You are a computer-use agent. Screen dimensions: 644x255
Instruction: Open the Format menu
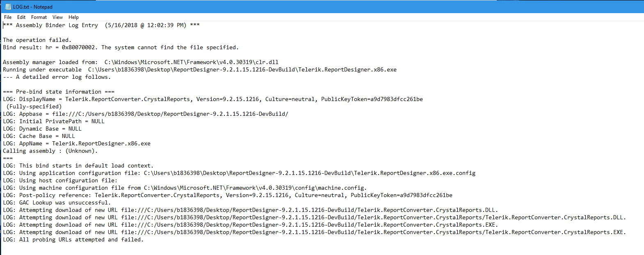39,17
